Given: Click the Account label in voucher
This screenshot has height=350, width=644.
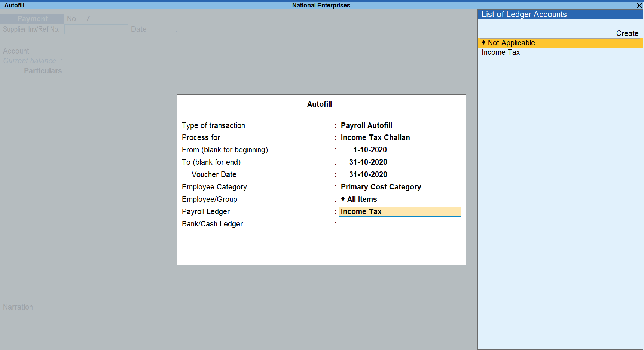Looking at the screenshot, I should [x=16, y=51].
